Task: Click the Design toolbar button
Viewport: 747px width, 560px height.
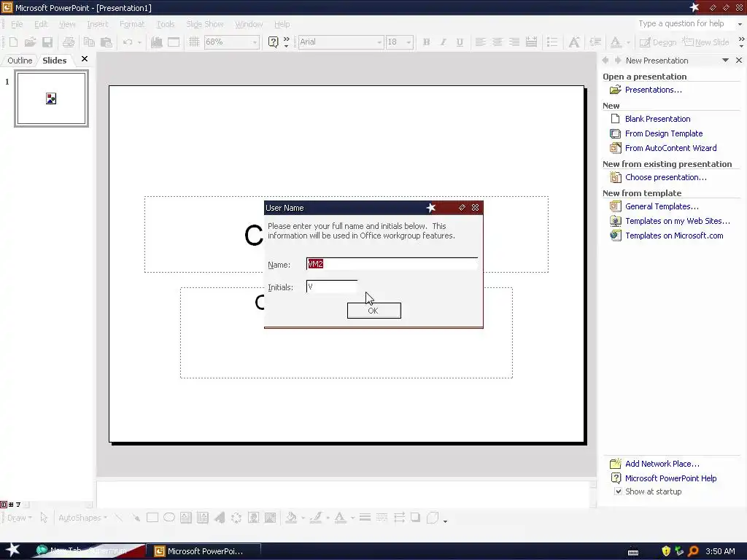Action: [x=658, y=42]
